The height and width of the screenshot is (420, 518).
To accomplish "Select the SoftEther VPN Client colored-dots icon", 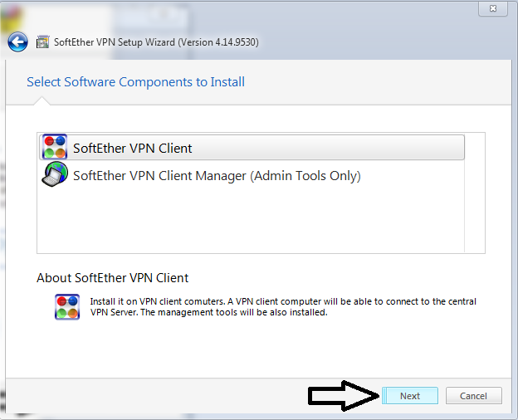I will (55, 147).
